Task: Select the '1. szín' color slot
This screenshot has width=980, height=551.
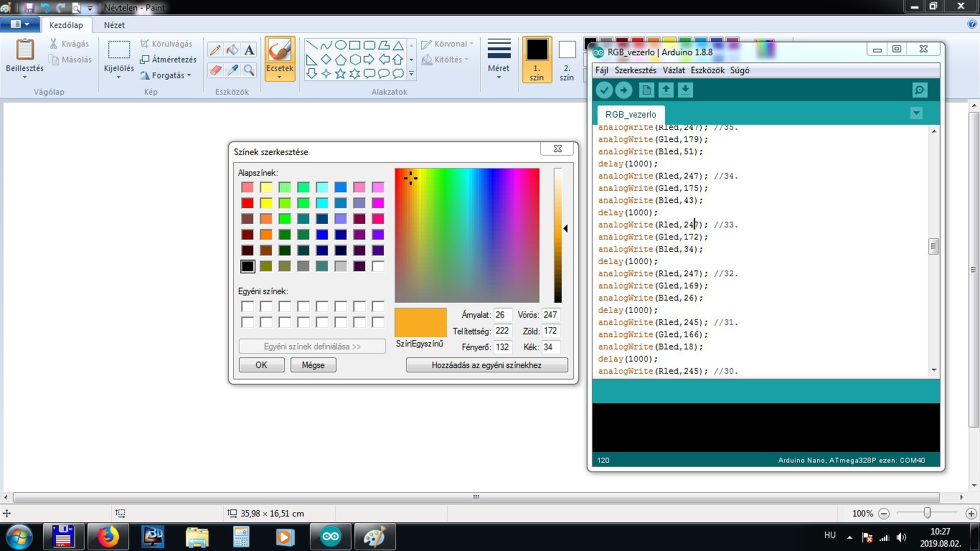Action: (x=537, y=60)
